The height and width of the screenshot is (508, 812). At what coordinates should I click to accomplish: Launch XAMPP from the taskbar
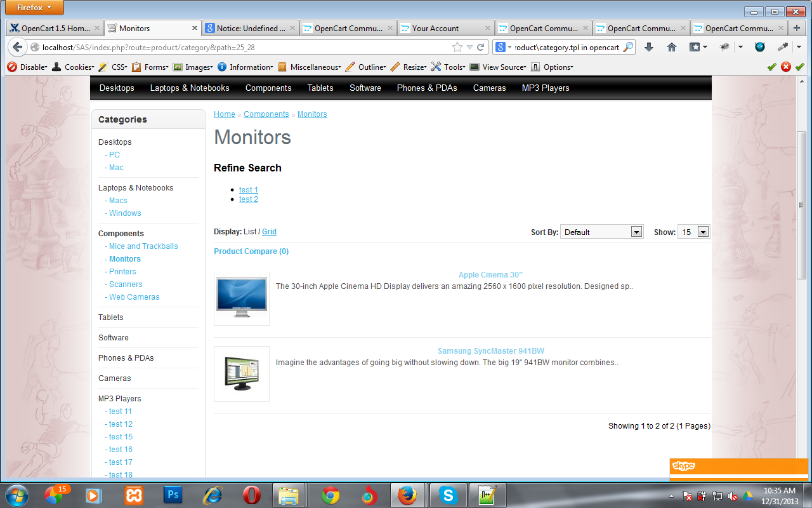(133, 495)
